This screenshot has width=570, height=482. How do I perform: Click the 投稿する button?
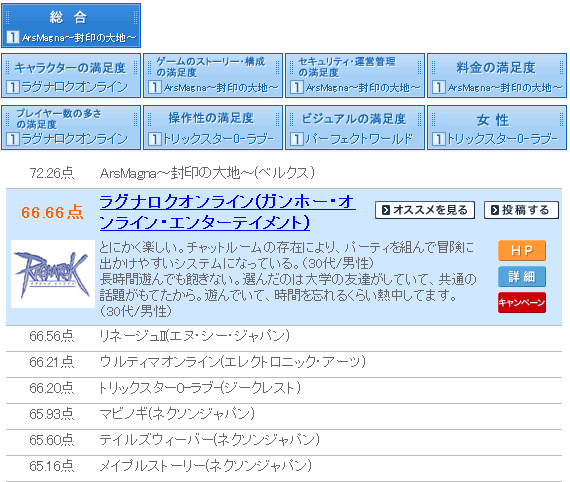pyautogui.click(x=521, y=210)
